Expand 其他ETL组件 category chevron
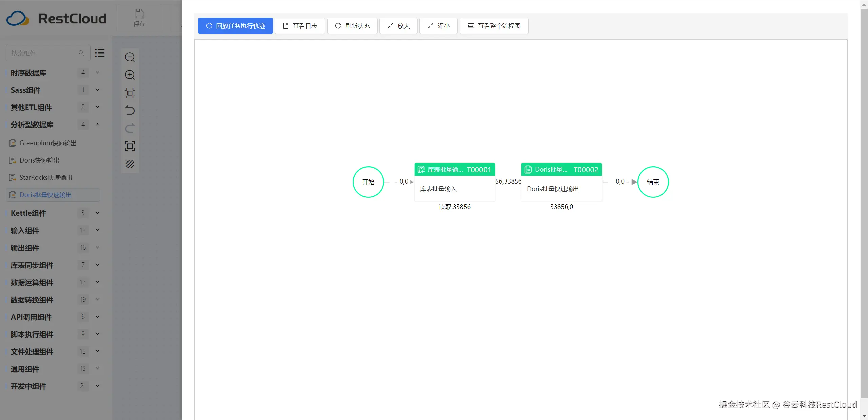 tap(97, 107)
